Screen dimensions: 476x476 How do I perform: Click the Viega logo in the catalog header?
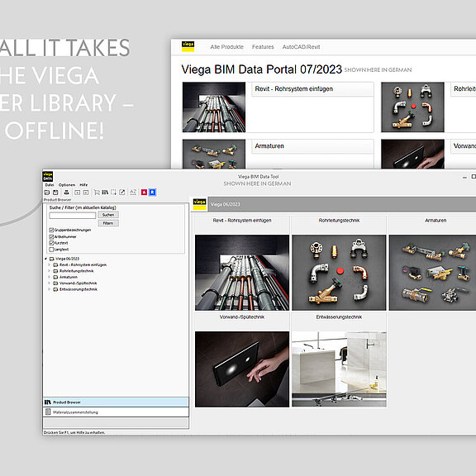click(x=199, y=204)
